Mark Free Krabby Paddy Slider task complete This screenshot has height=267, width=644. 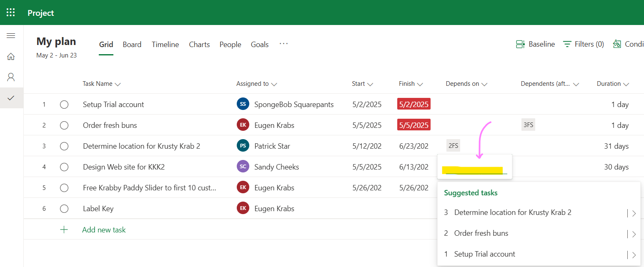[64, 188]
